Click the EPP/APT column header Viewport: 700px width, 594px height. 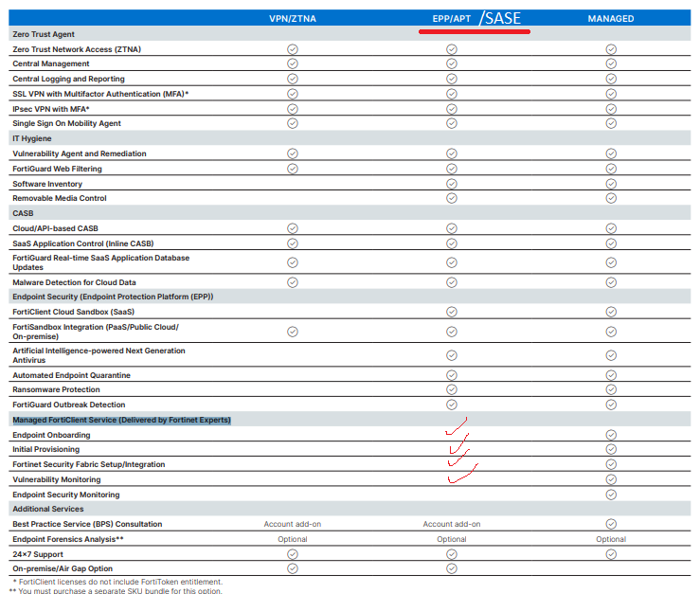point(451,19)
